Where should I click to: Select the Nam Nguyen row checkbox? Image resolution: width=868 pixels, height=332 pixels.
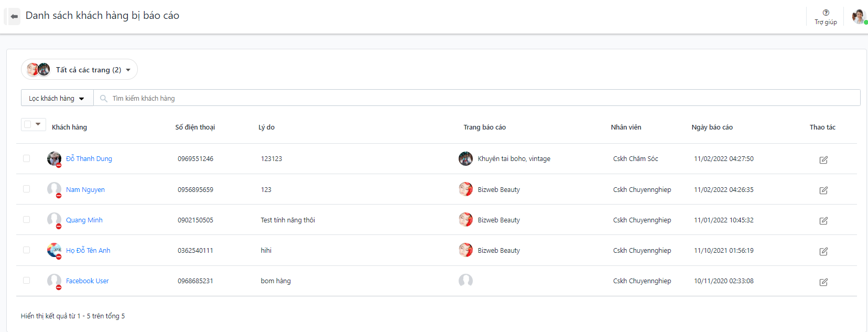(x=27, y=189)
